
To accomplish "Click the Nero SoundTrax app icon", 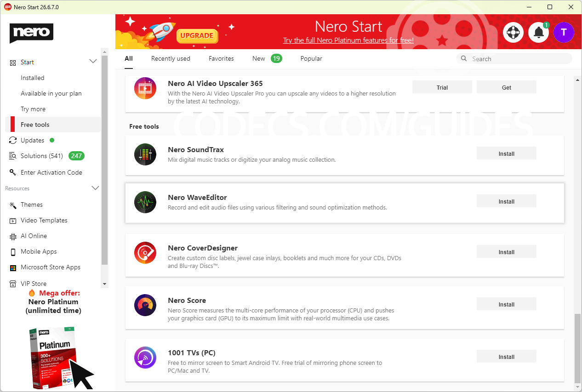I will [145, 154].
